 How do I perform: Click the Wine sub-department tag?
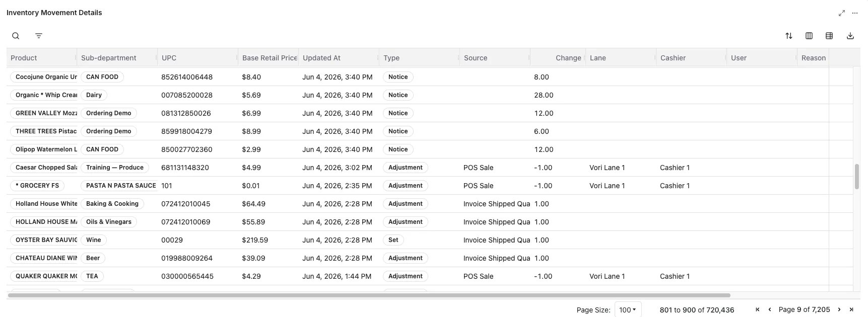point(94,240)
